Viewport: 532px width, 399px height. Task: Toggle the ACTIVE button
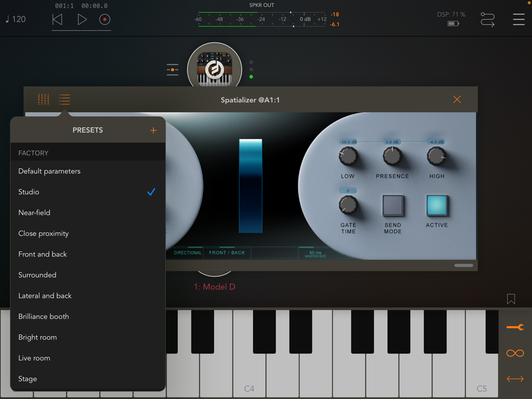pyautogui.click(x=437, y=205)
